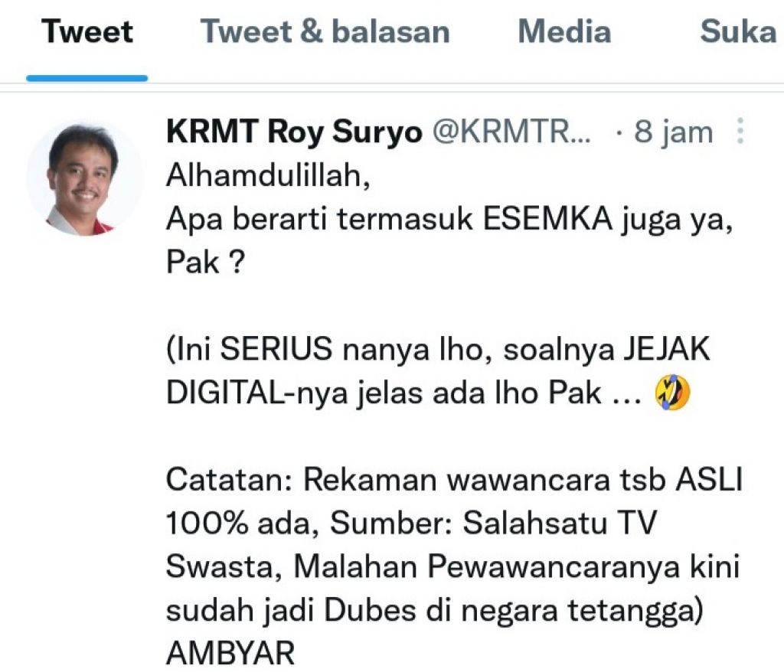Click Roy Suryo's profile avatar photo
This screenshot has height=672, width=784.
84,178
